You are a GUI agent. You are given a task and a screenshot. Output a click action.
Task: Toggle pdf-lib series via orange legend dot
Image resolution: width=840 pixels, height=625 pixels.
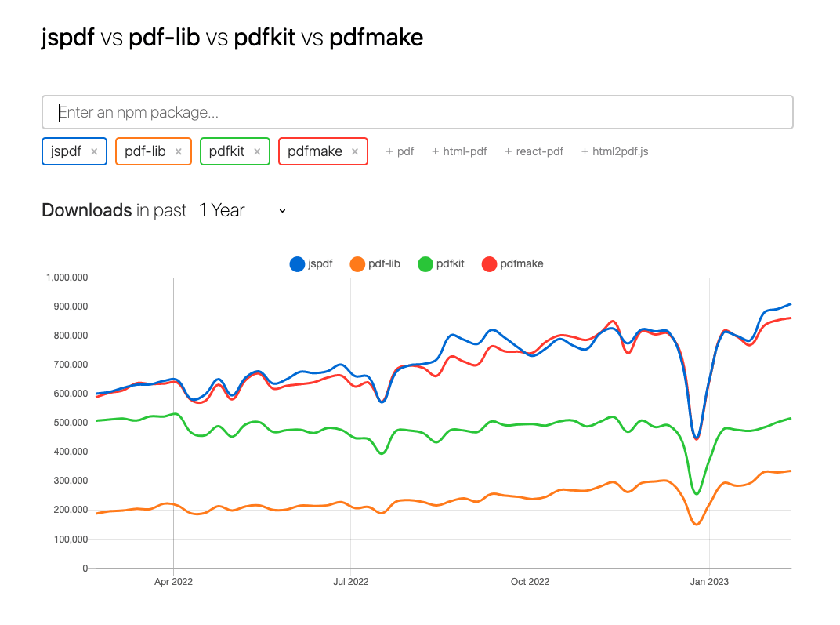pos(357,264)
